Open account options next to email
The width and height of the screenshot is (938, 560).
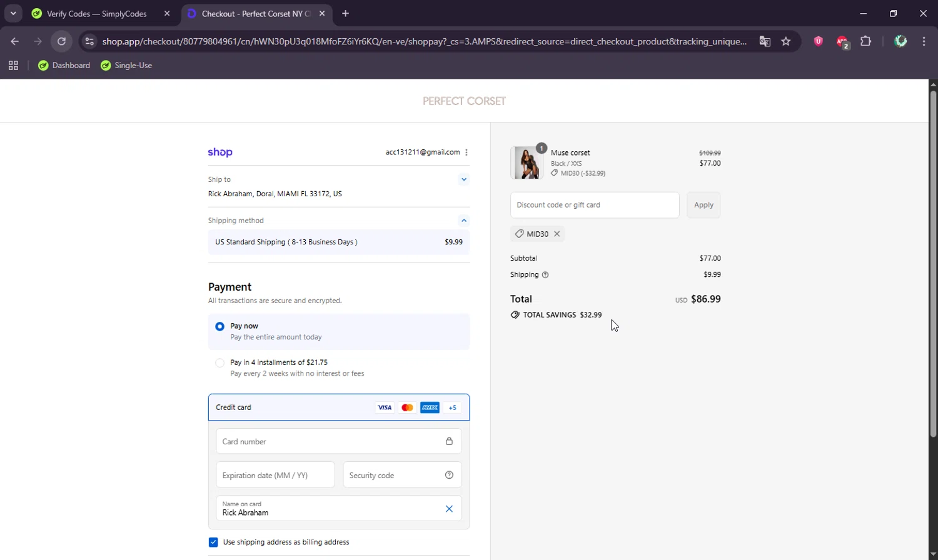[466, 152]
